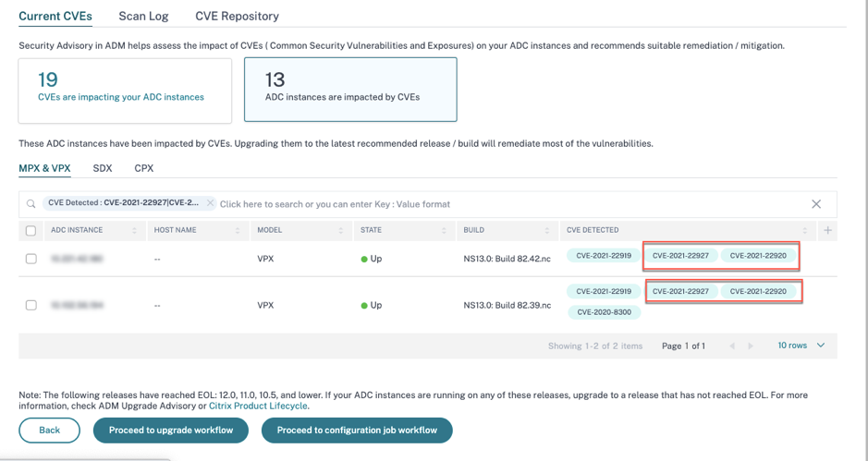Click CVE-2021-22920 tag in Build 82.42.nc row
Image resolution: width=868 pixels, height=461 pixels.
(758, 256)
